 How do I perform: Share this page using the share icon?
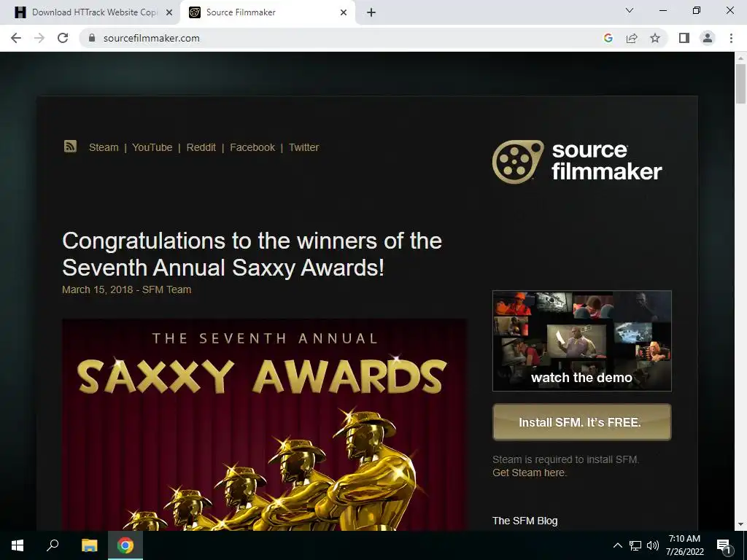pos(632,38)
